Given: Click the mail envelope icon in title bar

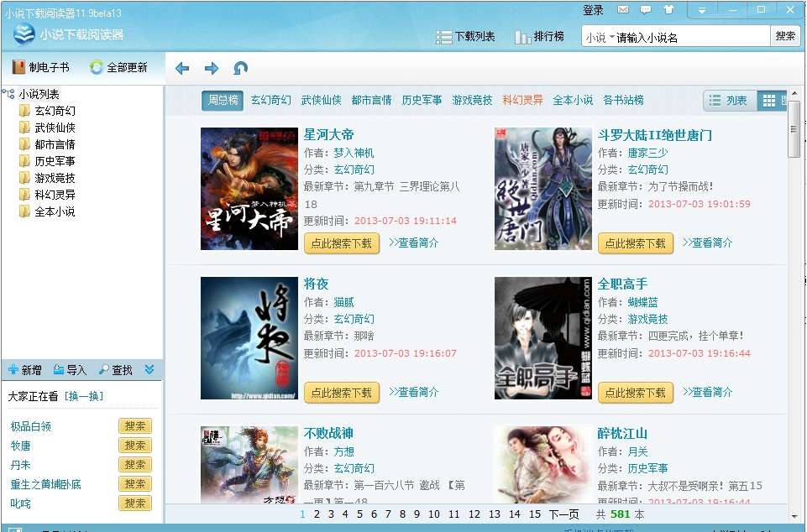Looking at the screenshot, I should pos(623,10).
